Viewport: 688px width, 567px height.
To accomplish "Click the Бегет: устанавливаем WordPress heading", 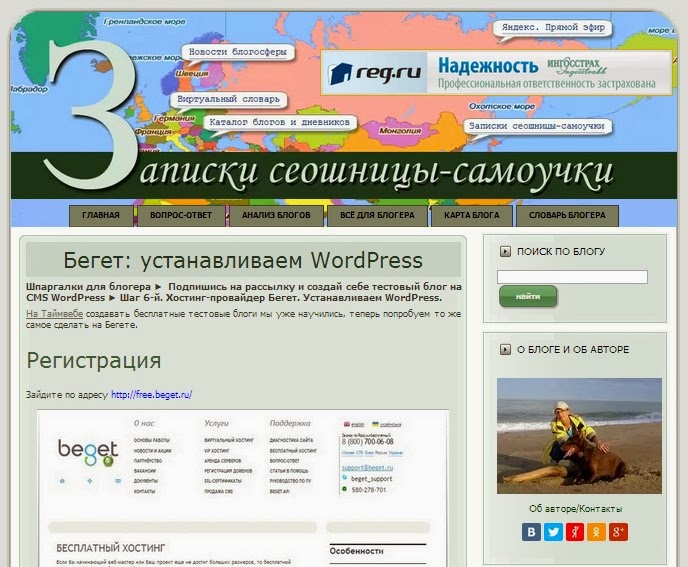I will pos(243,260).
